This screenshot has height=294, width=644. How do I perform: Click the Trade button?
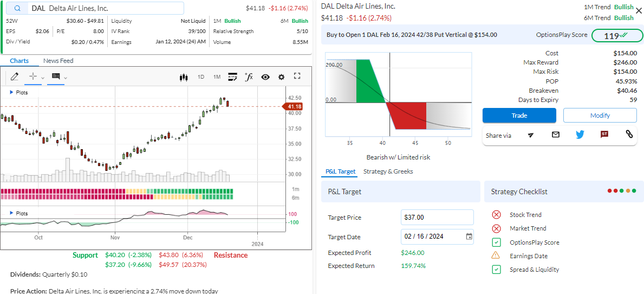(x=519, y=116)
